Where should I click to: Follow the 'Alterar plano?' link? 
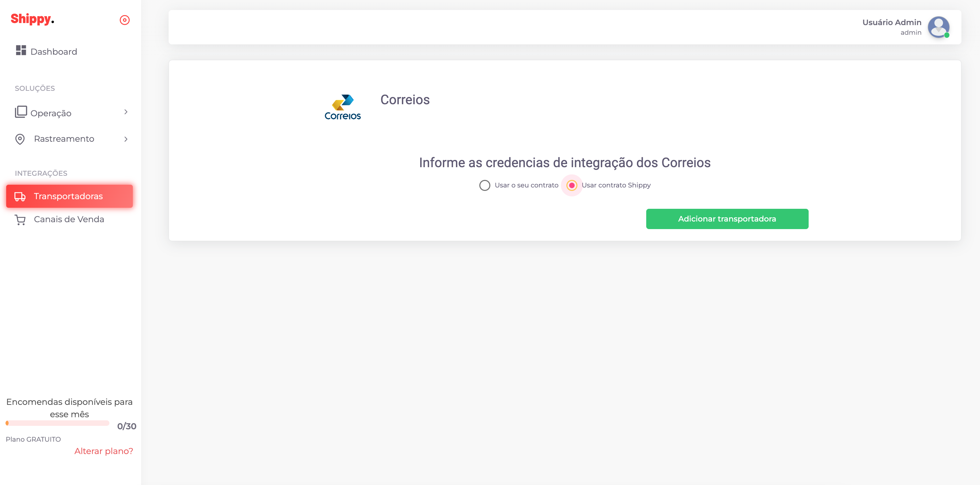pyautogui.click(x=104, y=451)
